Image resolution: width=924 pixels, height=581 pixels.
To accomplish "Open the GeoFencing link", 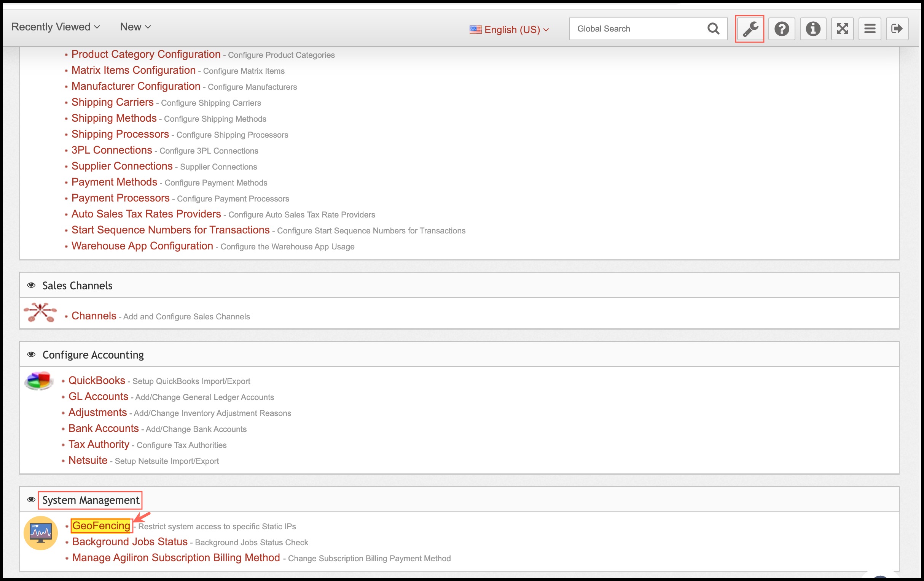I will coord(101,526).
